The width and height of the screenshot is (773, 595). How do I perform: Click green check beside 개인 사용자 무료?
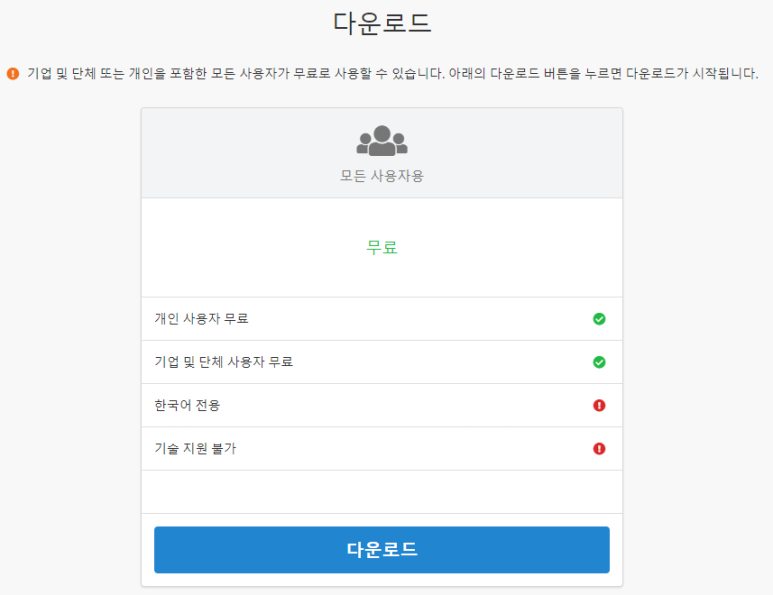[599, 319]
